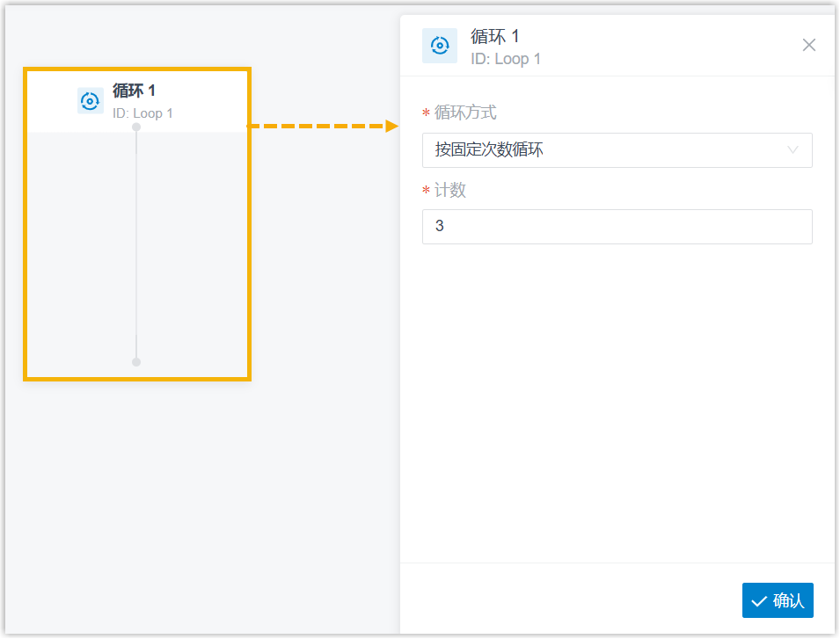Viewport: 840px width, 639px height.
Task: Click the loop icon in the canvas node
Action: click(90, 100)
